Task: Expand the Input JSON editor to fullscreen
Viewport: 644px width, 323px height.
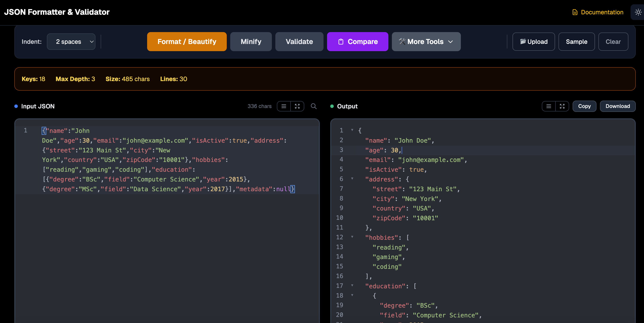Action: tap(297, 106)
